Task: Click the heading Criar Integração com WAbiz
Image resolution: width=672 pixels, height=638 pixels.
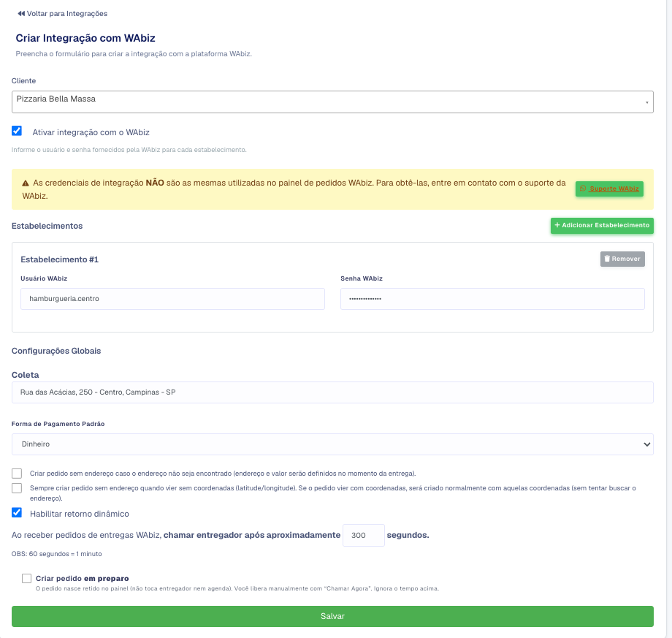Action: pos(85,38)
